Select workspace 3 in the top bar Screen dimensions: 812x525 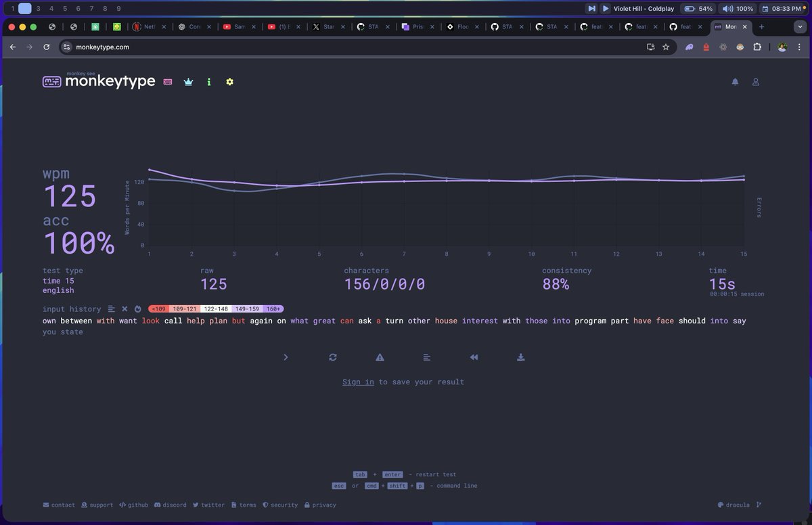click(x=38, y=8)
